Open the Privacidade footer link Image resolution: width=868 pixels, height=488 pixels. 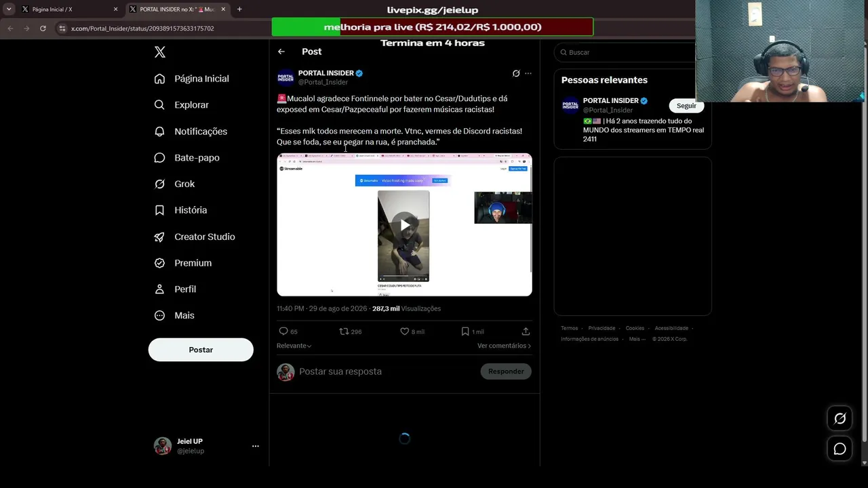(601, 328)
